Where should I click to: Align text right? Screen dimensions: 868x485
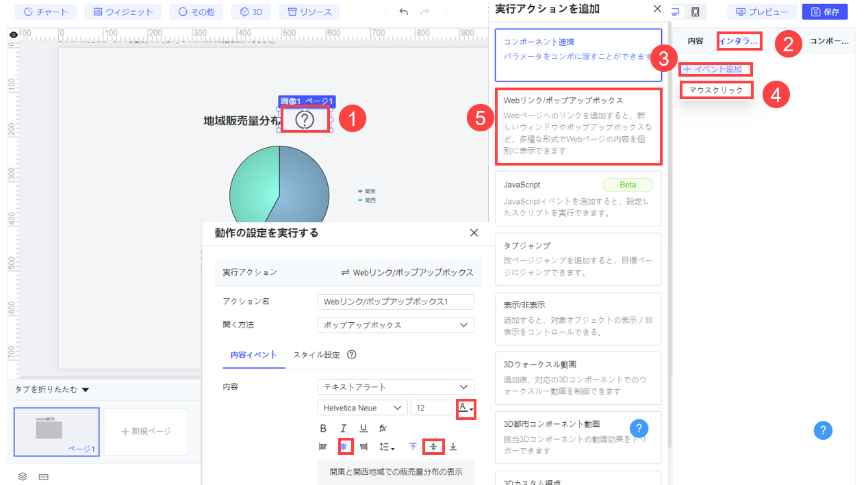363,447
